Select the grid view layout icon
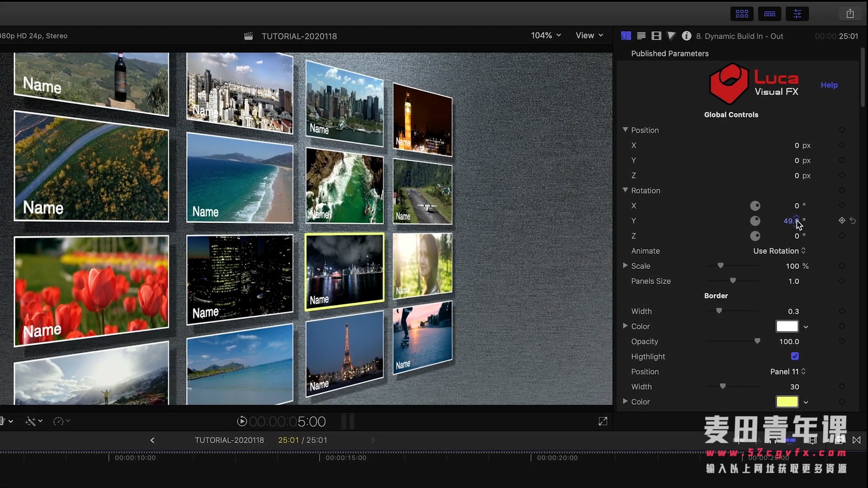The width and height of the screenshot is (868, 488). [742, 14]
